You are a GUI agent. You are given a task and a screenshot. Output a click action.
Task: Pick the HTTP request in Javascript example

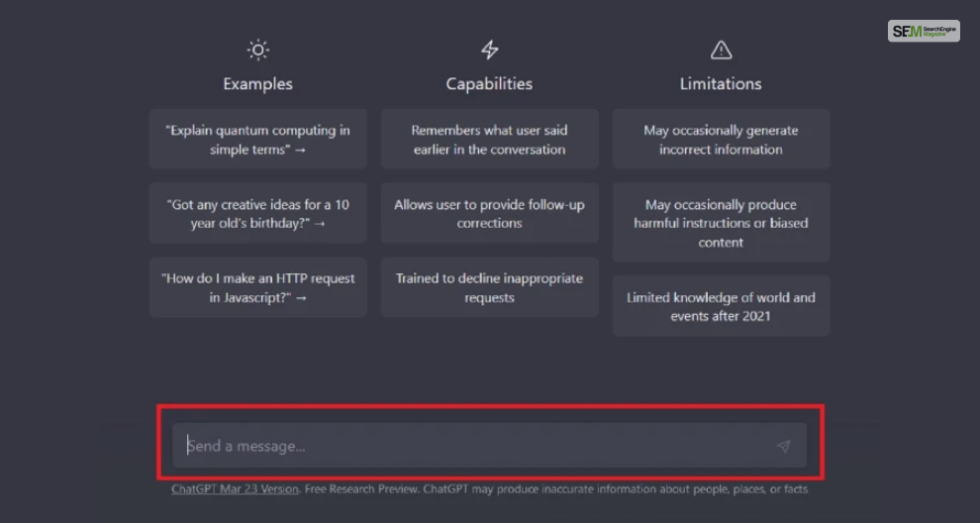point(257,288)
